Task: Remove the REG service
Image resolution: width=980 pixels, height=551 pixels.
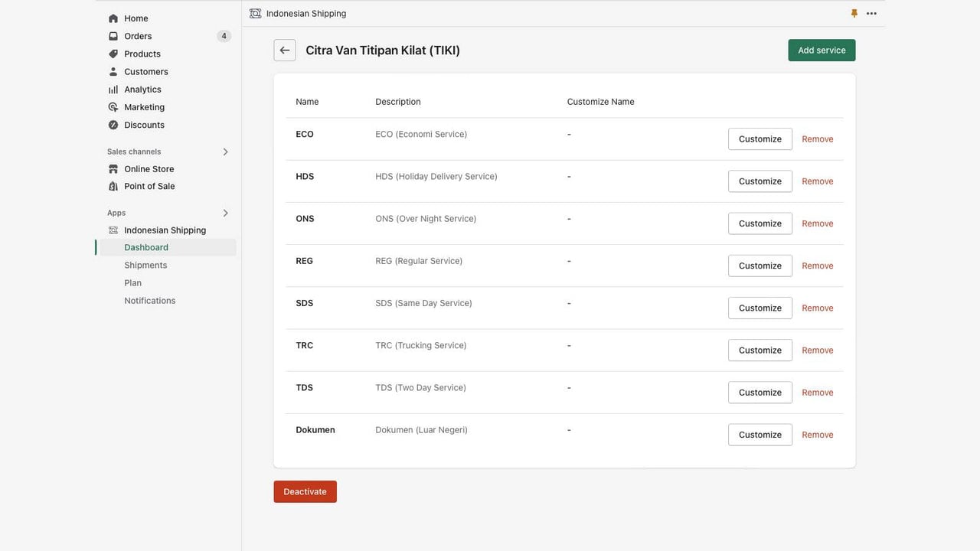Action: point(818,266)
